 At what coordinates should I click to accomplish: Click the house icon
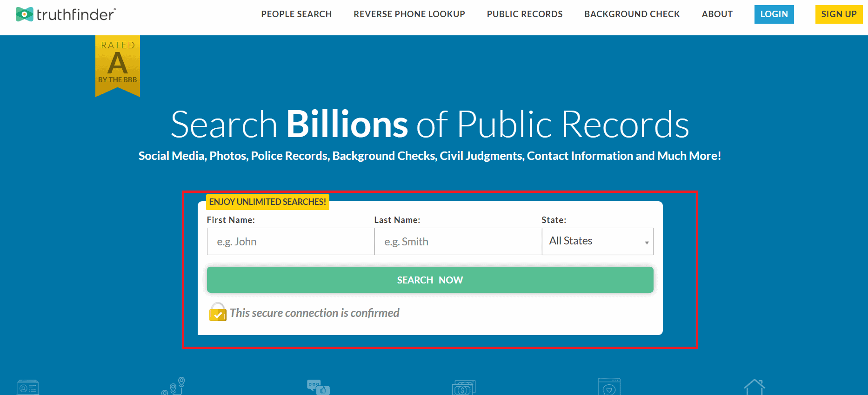point(754,387)
